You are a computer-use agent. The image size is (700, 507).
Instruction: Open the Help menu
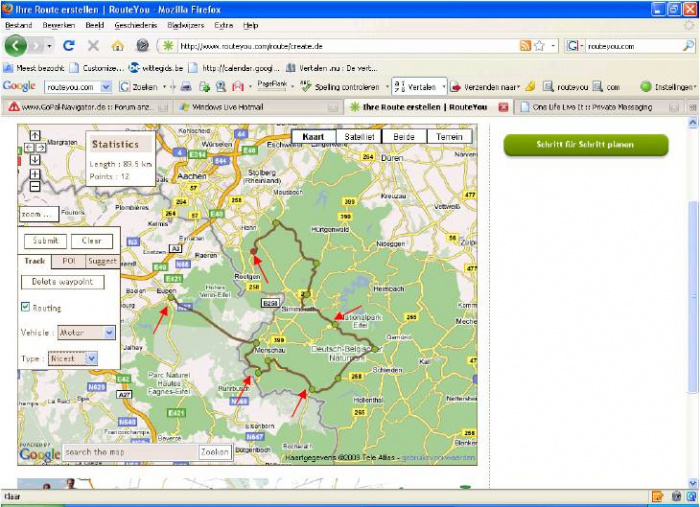pyautogui.click(x=250, y=25)
